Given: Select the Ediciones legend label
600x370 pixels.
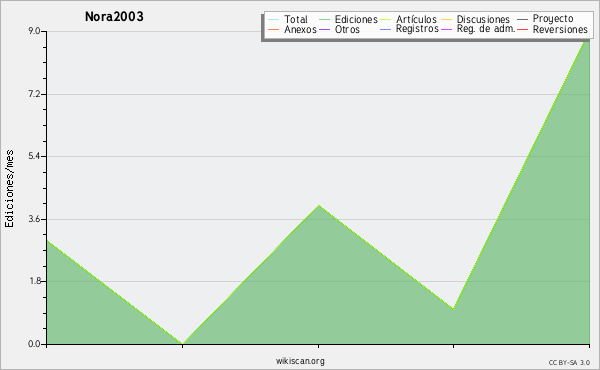Looking at the screenshot, I should click(356, 19).
